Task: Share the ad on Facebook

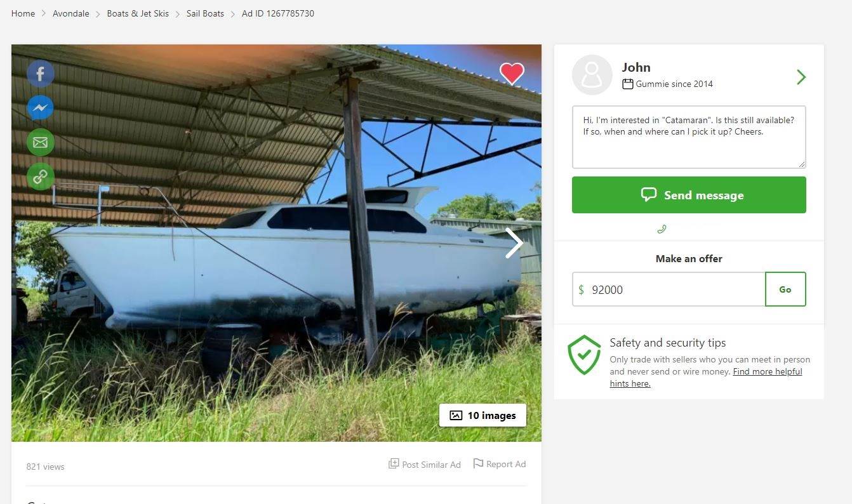Action: 40,74
